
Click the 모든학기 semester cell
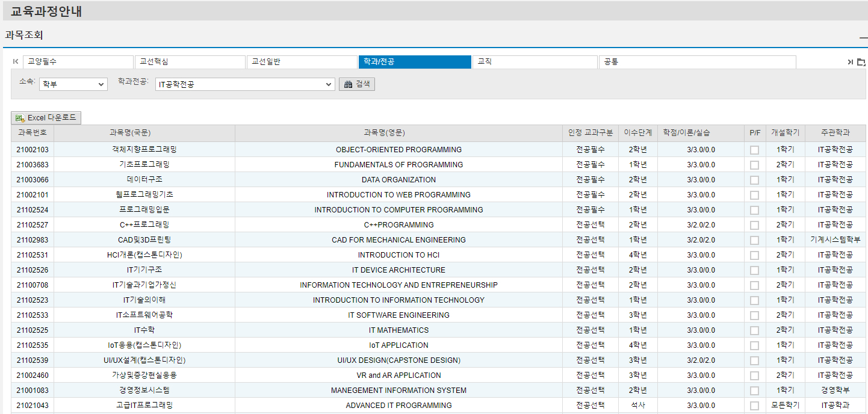tap(786, 406)
